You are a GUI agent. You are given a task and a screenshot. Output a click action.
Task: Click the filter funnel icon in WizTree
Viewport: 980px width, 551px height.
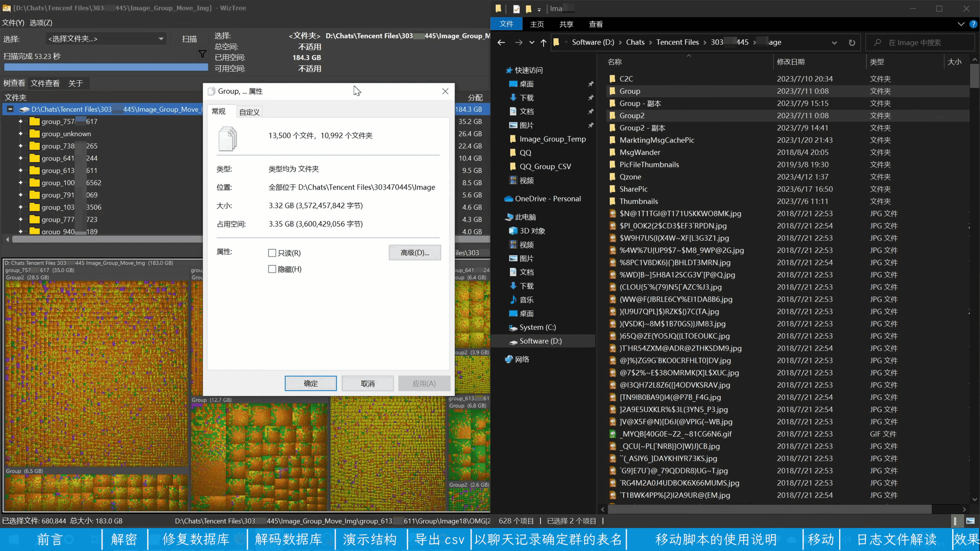pyautogui.click(x=202, y=54)
